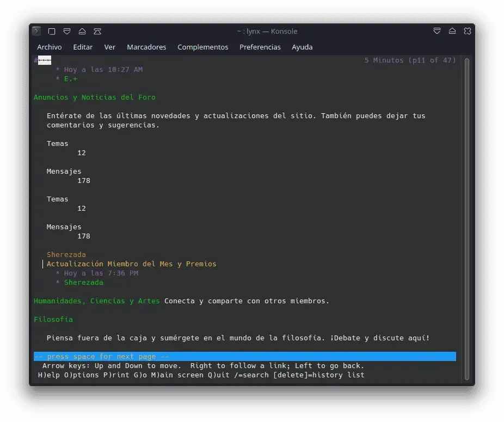Screen dimensions: 504x422
Task: Open 'Humanidades, Ciencias y Artes' category link
Action: point(96,301)
